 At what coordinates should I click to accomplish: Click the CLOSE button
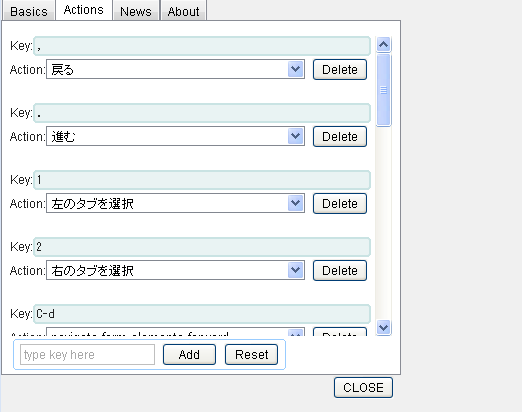[x=363, y=388]
